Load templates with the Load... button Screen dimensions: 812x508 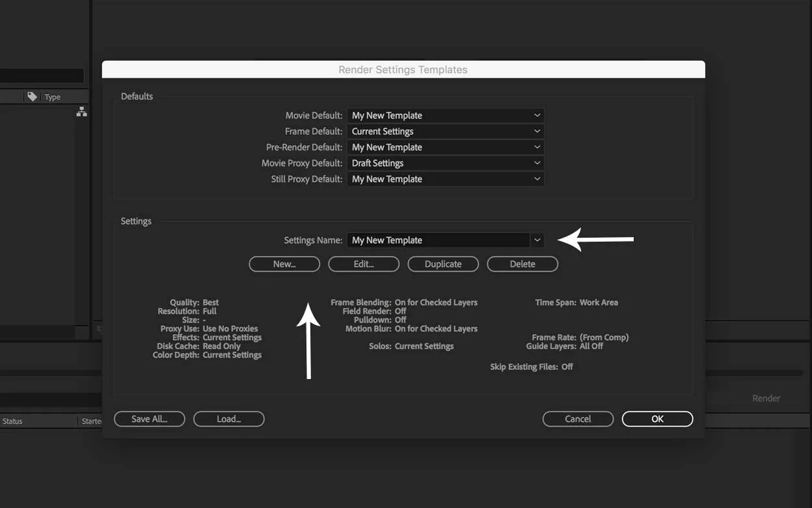[x=229, y=419]
